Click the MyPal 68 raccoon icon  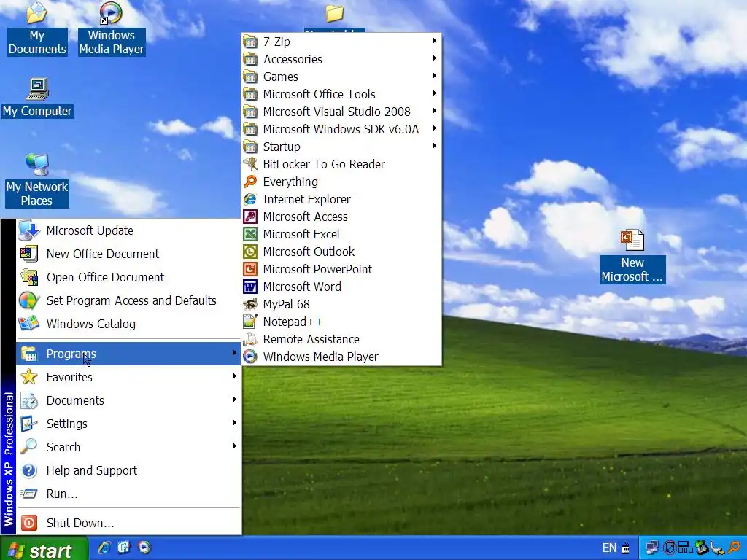coord(251,304)
